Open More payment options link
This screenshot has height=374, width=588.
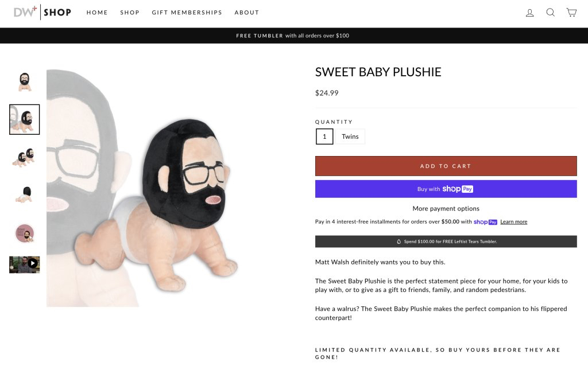(446, 209)
